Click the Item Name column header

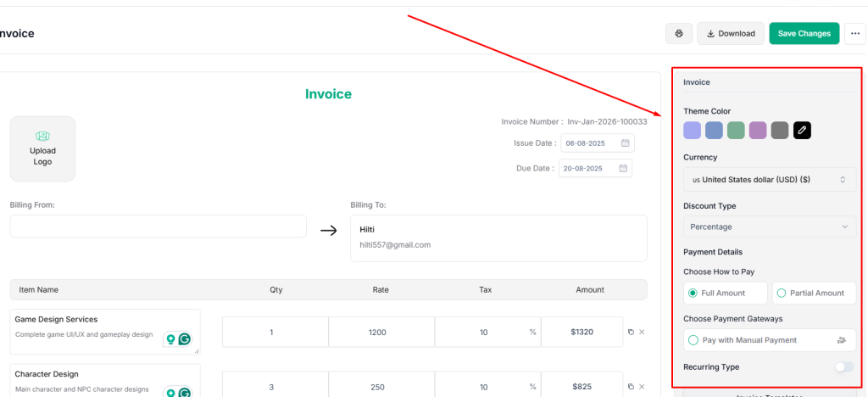click(39, 289)
